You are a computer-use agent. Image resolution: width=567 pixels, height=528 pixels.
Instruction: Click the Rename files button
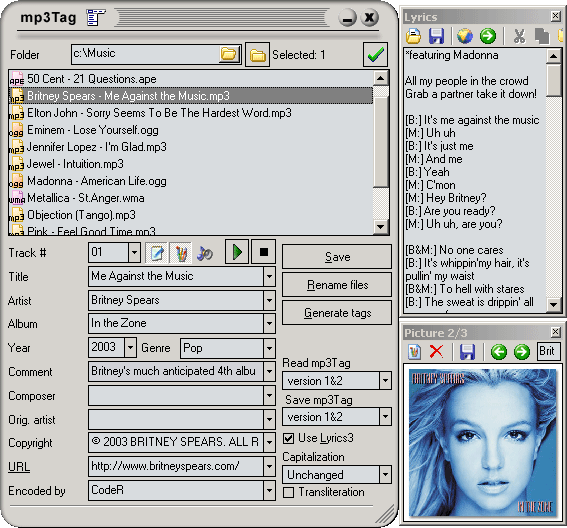click(337, 285)
